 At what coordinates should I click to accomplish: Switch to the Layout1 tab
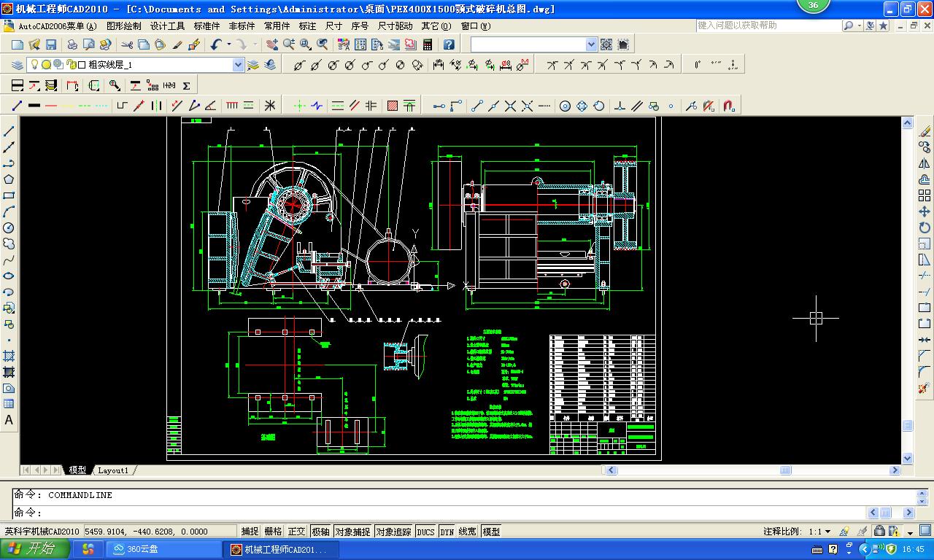114,470
